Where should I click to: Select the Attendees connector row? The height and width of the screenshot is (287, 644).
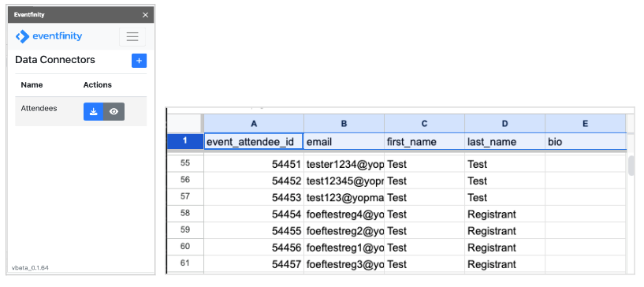coord(81,112)
